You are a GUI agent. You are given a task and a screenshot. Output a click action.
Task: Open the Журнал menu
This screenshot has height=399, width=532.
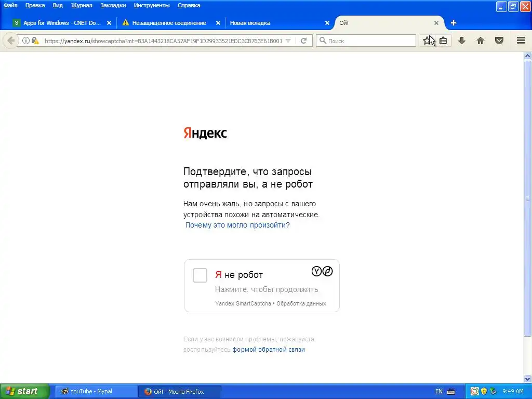point(82,5)
